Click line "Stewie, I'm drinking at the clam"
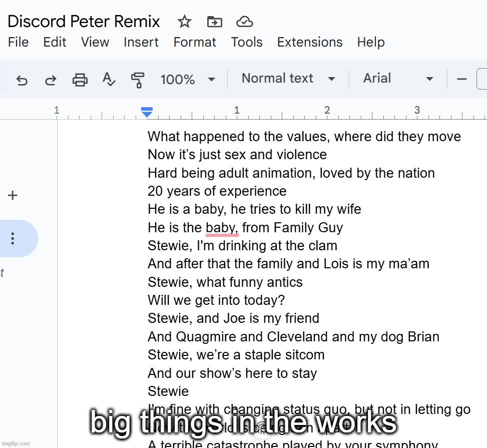This screenshot has height=448, width=487. 242,246
